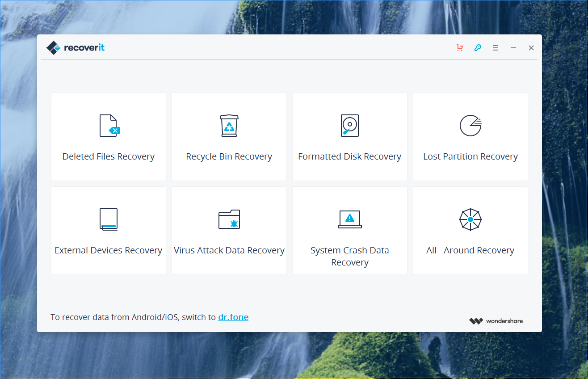Click the All-Around Recovery web icon
The width and height of the screenshot is (588, 379).
pos(470,219)
